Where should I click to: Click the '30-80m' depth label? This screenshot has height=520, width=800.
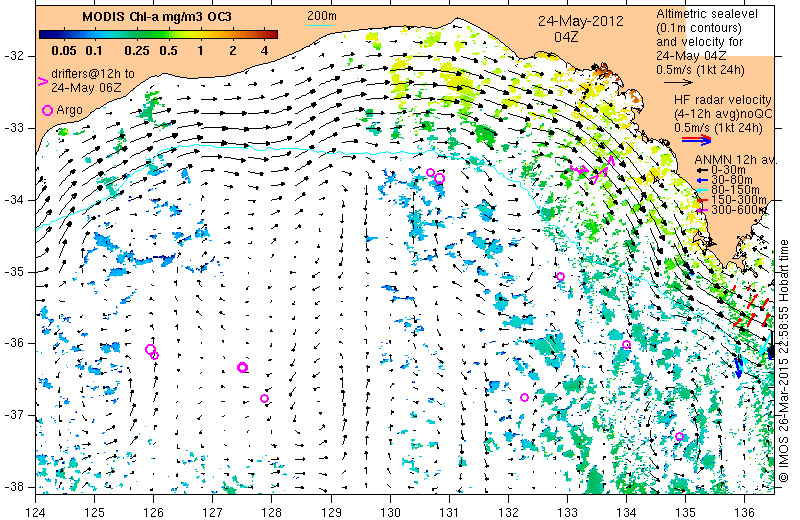tap(731, 180)
